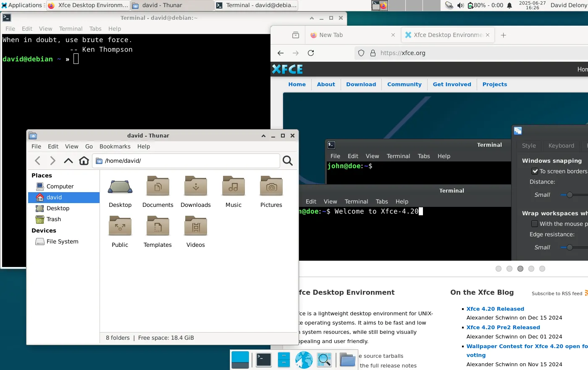This screenshot has width=588, height=370.
Task: Open the Bookmarks menu in Thunar
Action: [x=115, y=146]
